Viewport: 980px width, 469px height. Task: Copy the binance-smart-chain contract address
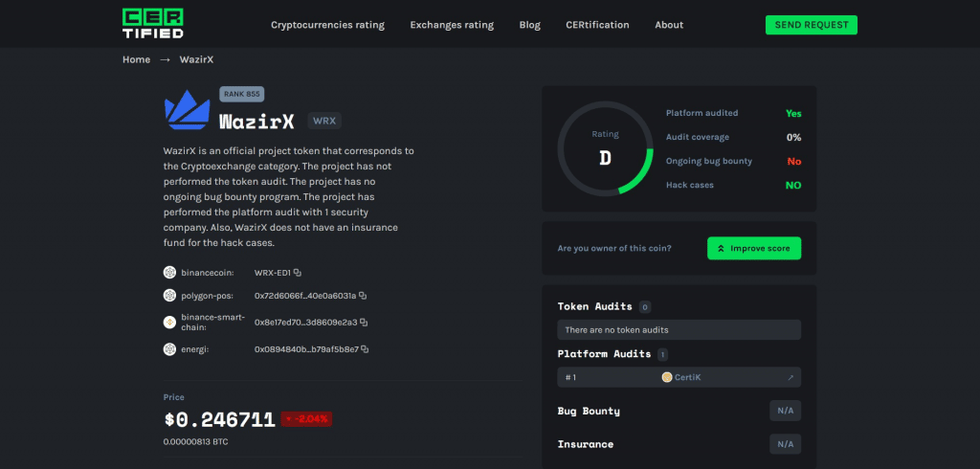(x=364, y=323)
